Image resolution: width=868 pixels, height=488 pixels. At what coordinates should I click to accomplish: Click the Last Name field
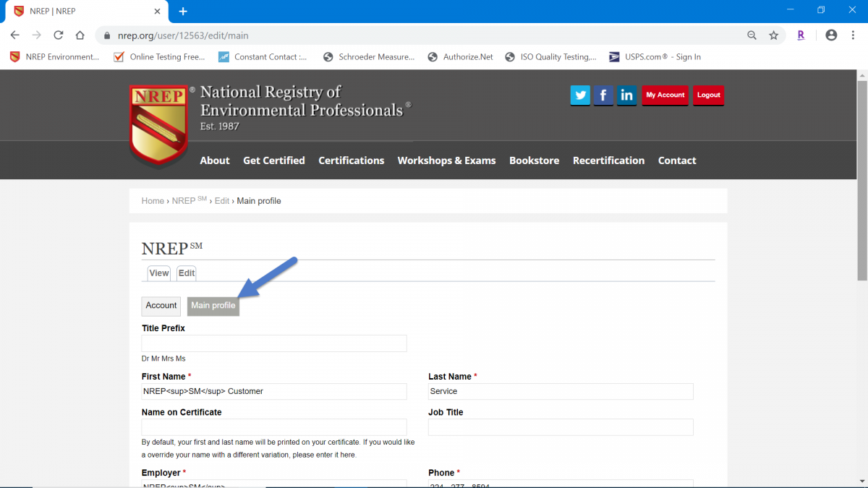click(x=561, y=391)
